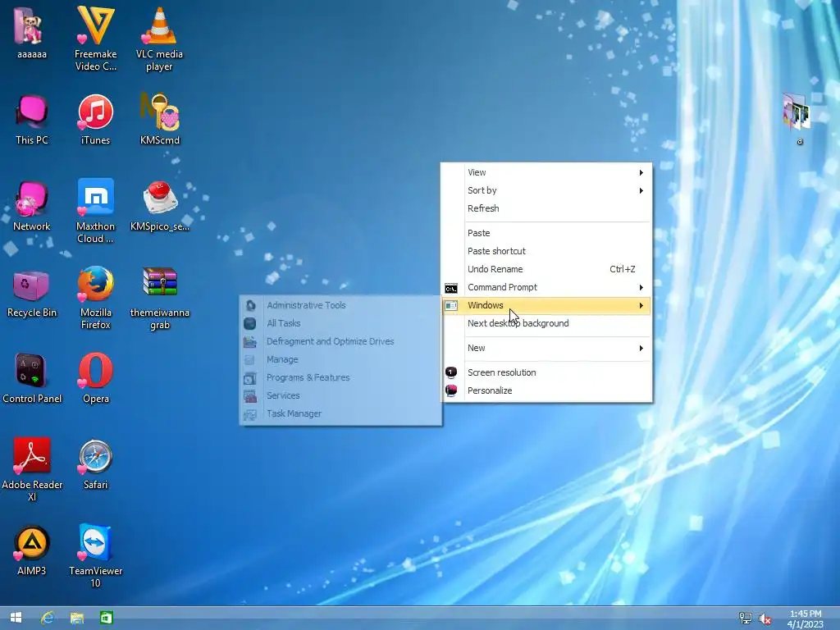Open All Tasks in the submenu
This screenshot has width=840, height=630.
pyautogui.click(x=340, y=323)
